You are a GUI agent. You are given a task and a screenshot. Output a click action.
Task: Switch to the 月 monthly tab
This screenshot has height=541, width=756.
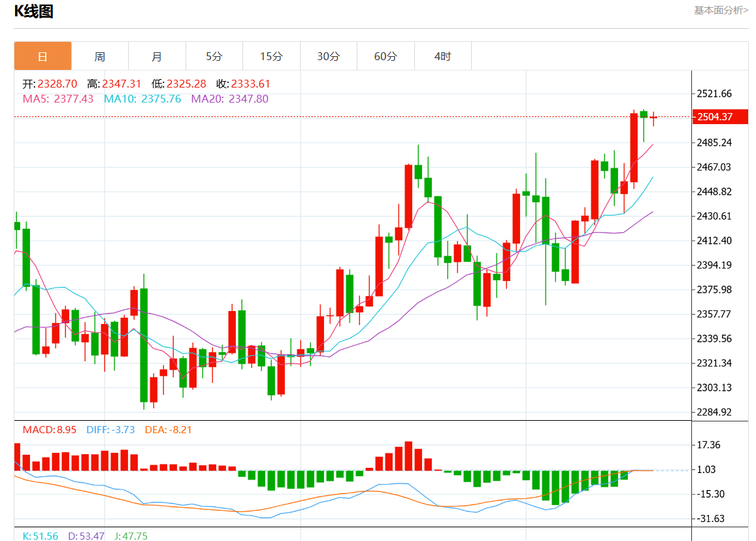point(157,56)
